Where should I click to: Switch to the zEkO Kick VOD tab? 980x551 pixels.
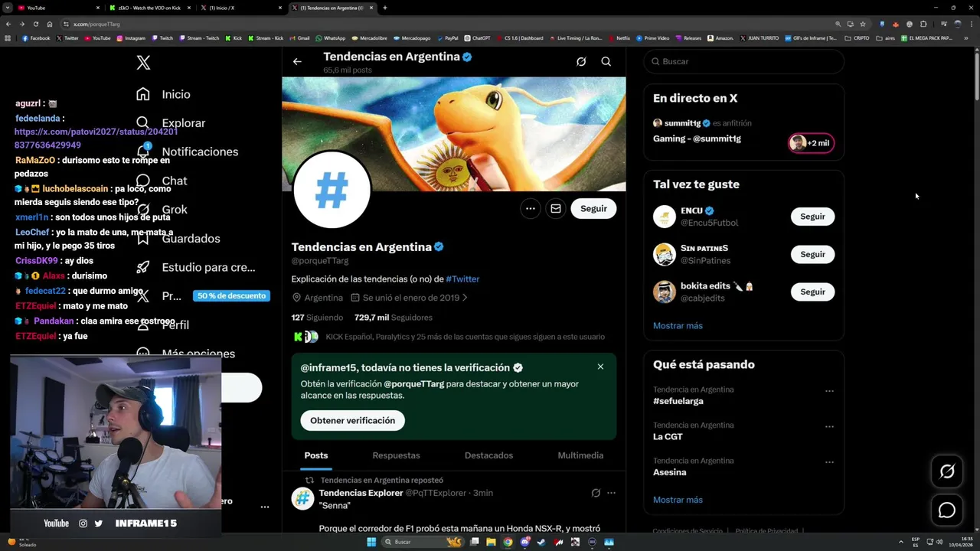click(x=149, y=8)
